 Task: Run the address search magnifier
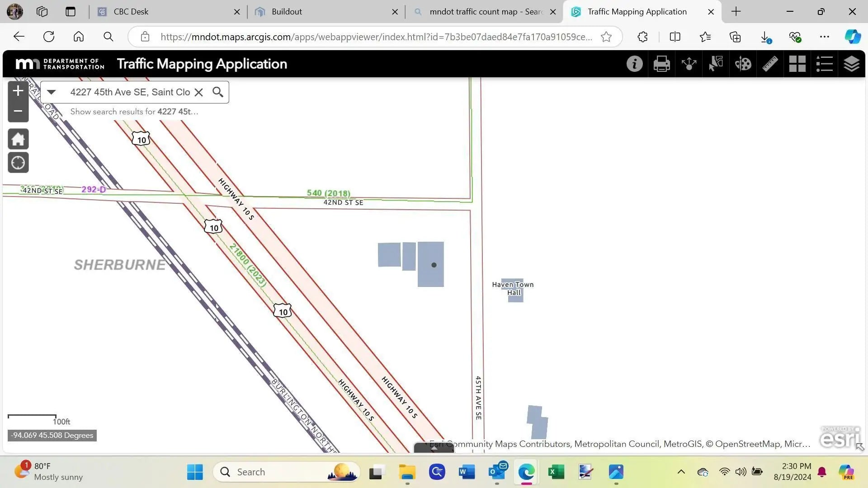[218, 92]
